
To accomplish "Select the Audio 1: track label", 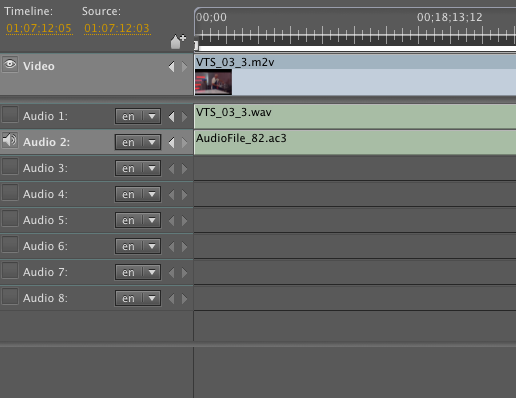I will (x=45, y=116).
